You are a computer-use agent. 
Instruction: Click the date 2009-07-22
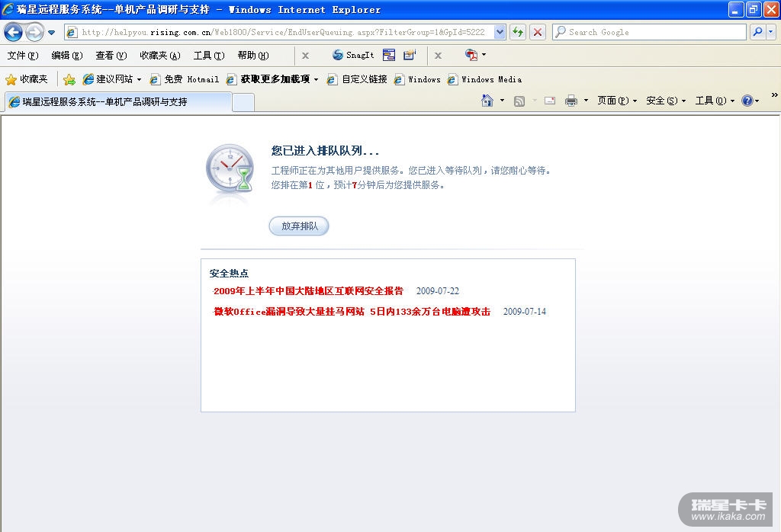click(437, 291)
